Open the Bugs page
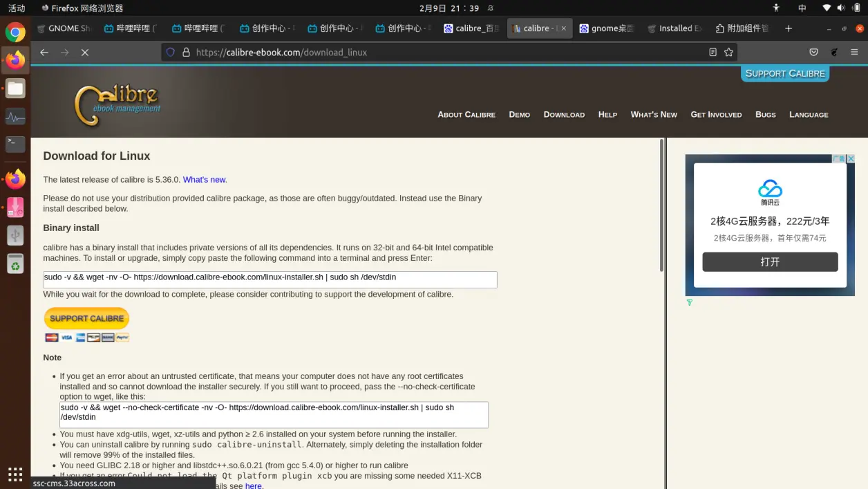The image size is (868, 489). 766,114
